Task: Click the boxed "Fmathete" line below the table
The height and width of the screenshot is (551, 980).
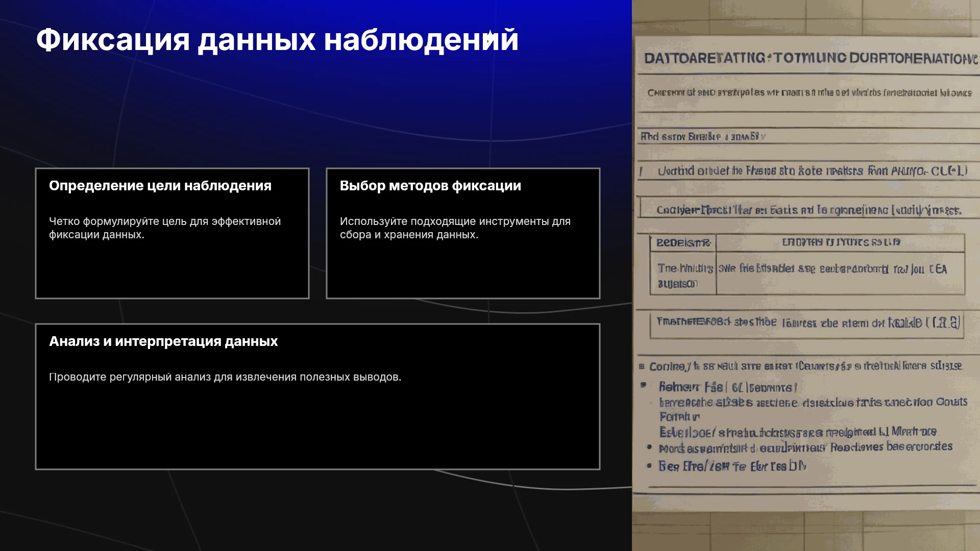Action: click(807, 323)
